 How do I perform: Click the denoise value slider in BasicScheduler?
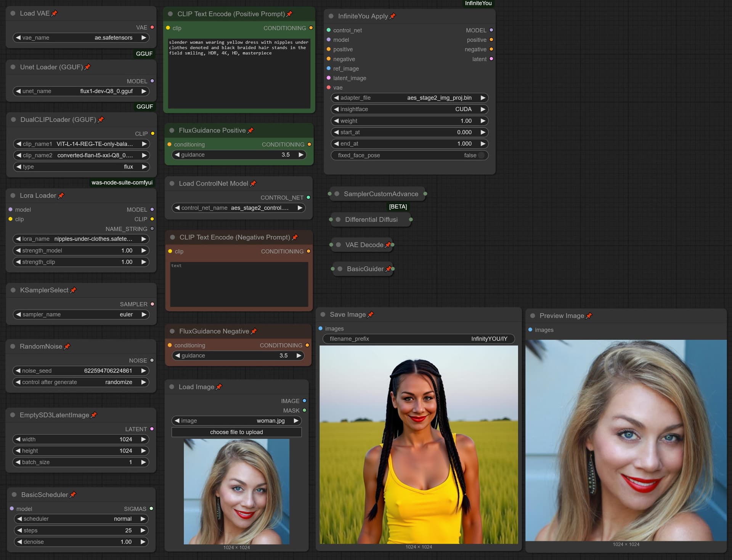point(81,542)
